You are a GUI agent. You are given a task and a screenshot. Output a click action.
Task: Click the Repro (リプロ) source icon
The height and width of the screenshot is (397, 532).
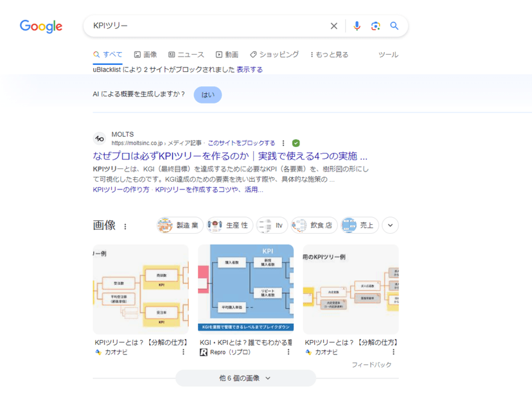pos(203,353)
